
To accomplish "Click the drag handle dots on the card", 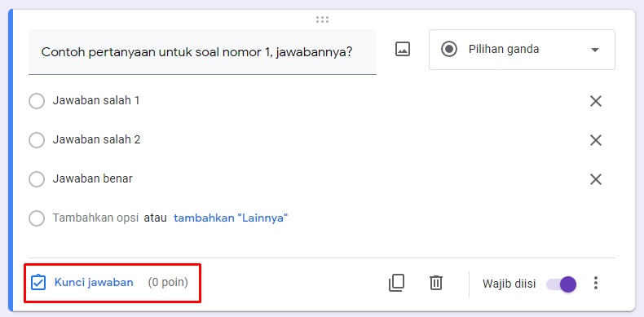I will (x=323, y=20).
